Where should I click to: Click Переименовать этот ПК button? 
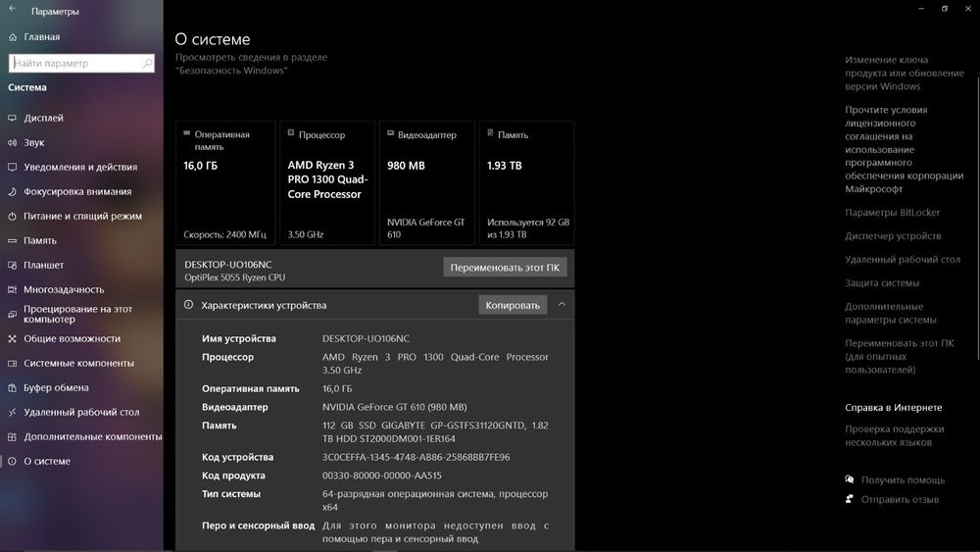(x=505, y=267)
